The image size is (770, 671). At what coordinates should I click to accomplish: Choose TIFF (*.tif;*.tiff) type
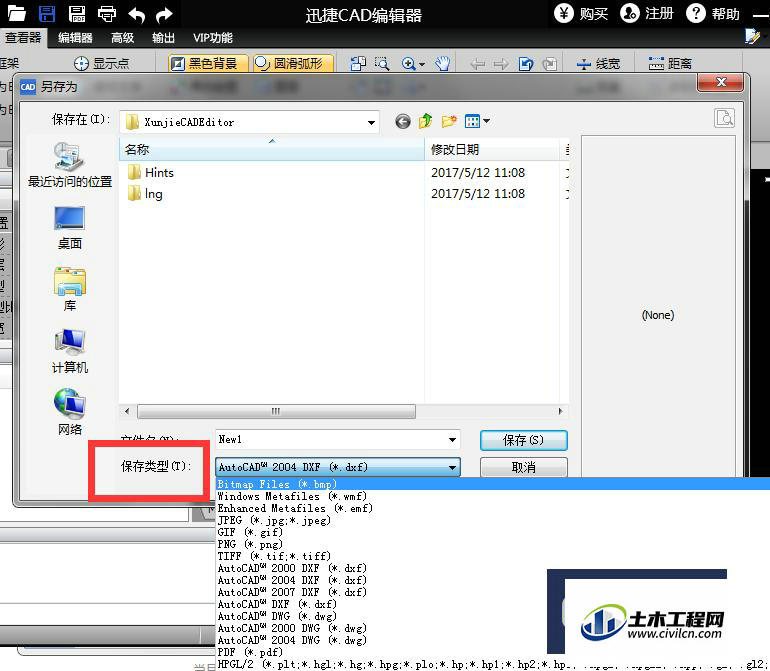(274, 556)
